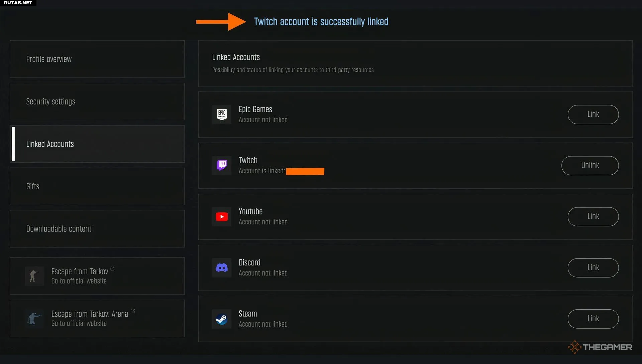Go to Security settings
The height and width of the screenshot is (364, 642).
(97, 102)
